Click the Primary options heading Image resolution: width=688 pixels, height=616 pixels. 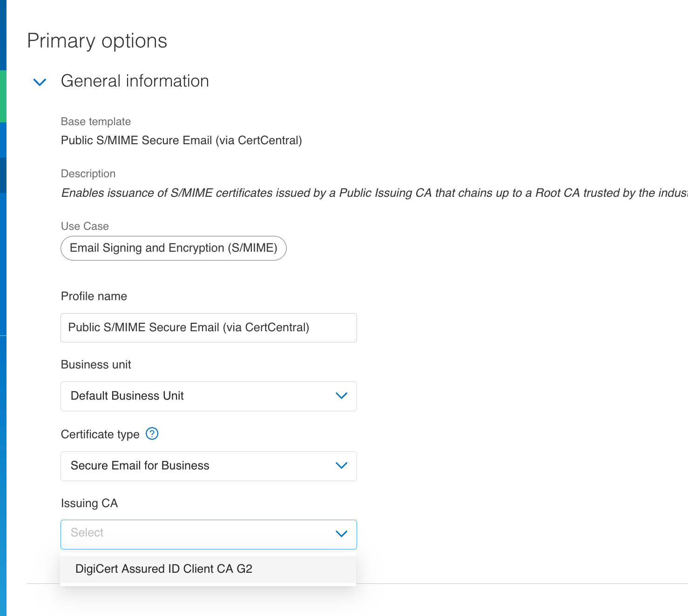point(97,41)
